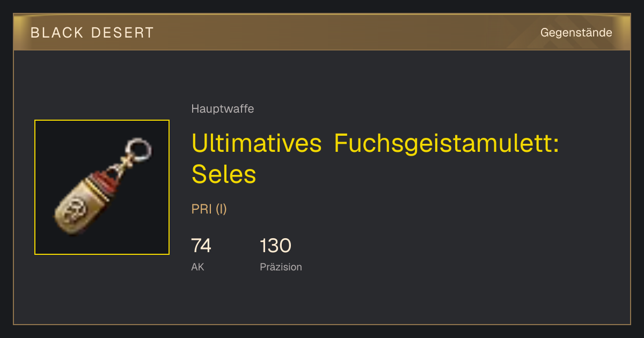Click the gold header banner center

click(322, 32)
